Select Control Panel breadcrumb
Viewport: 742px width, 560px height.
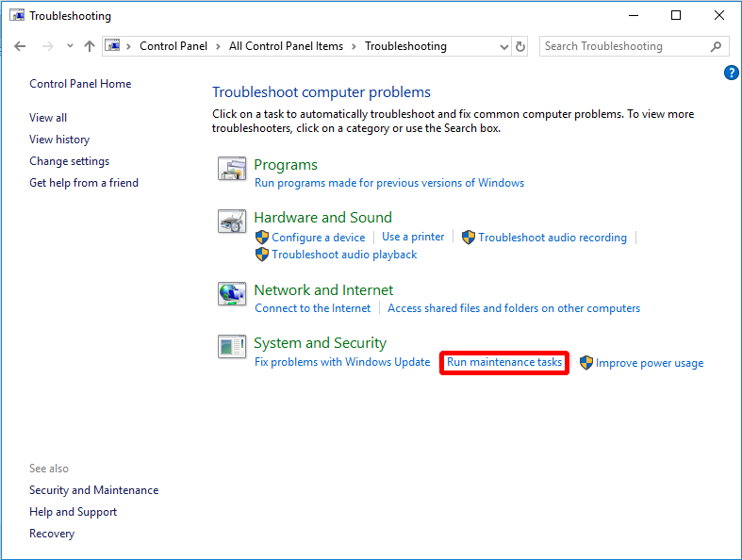click(x=173, y=46)
